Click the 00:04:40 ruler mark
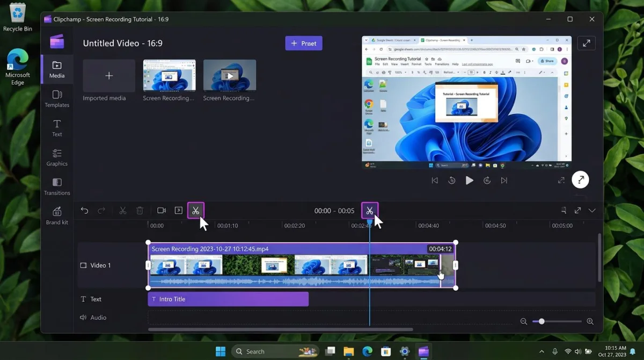The height and width of the screenshot is (360, 644). pyautogui.click(x=428, y=226)
